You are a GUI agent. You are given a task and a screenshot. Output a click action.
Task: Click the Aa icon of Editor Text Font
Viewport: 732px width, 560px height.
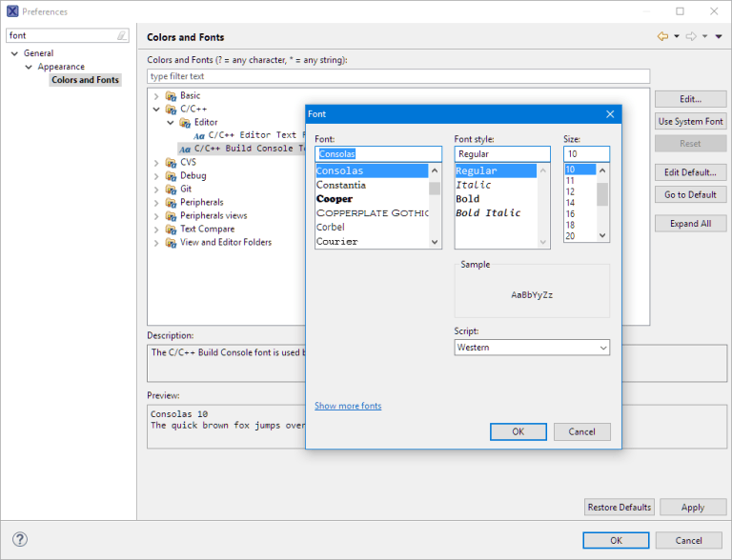click(x=199, y=136)
